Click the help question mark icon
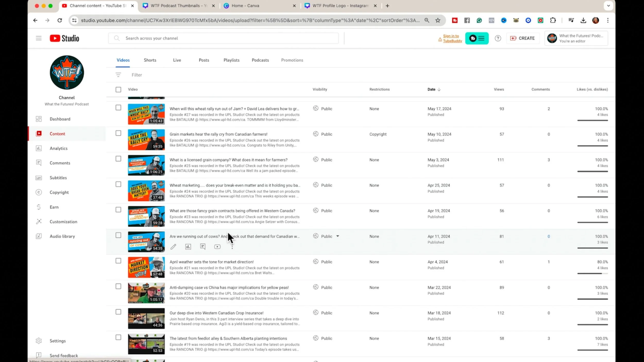 point(498,38)
